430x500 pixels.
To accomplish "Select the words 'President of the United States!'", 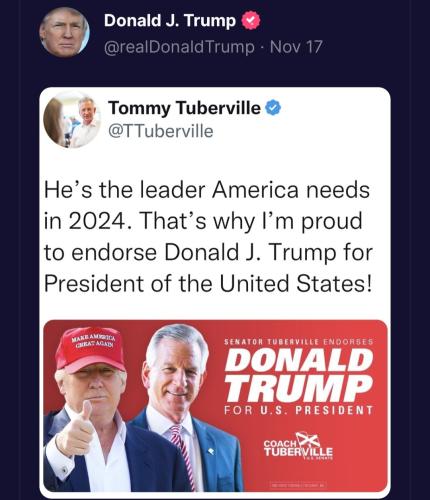I will point(208,283).
